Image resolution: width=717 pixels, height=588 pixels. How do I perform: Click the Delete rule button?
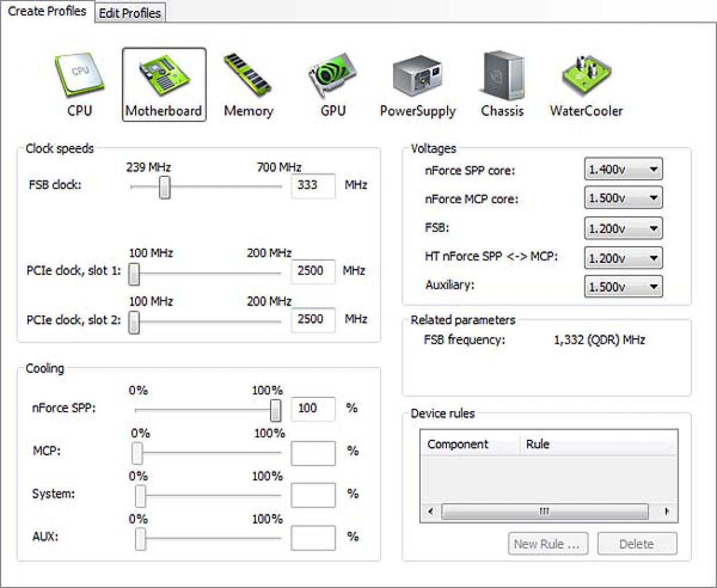click(637, 544)
